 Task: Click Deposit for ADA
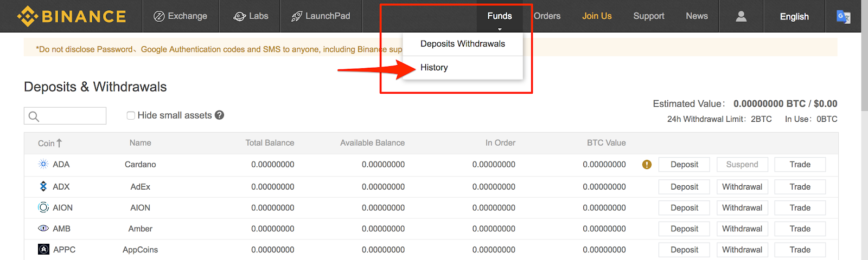coord(684,165)
